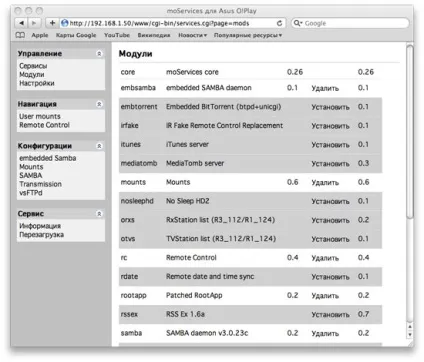Viewport: 424px width, 362px height.
Task: Select 'SAMBA daemon v3.0.23c' text
Action: [x=207, y=333]
